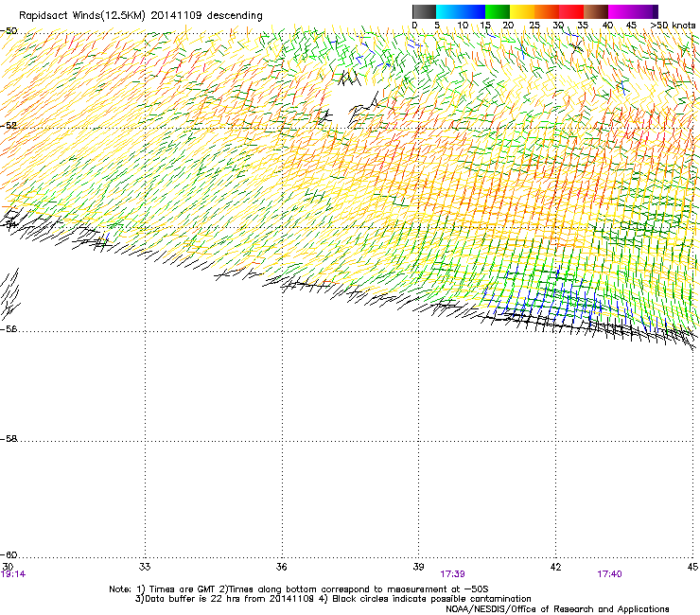Click the longitude label '30'

[x=8, y=567]
